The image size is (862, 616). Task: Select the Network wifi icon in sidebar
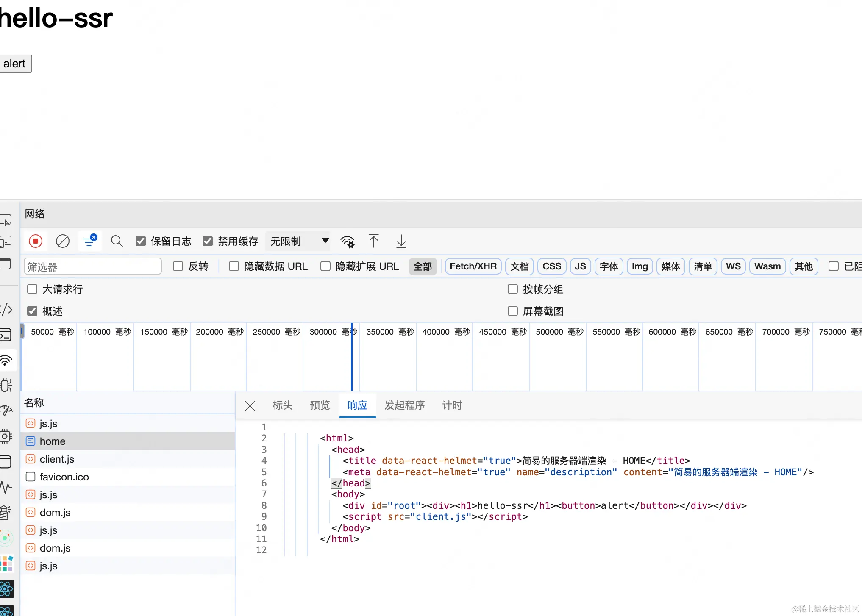(x=6, y=360)
